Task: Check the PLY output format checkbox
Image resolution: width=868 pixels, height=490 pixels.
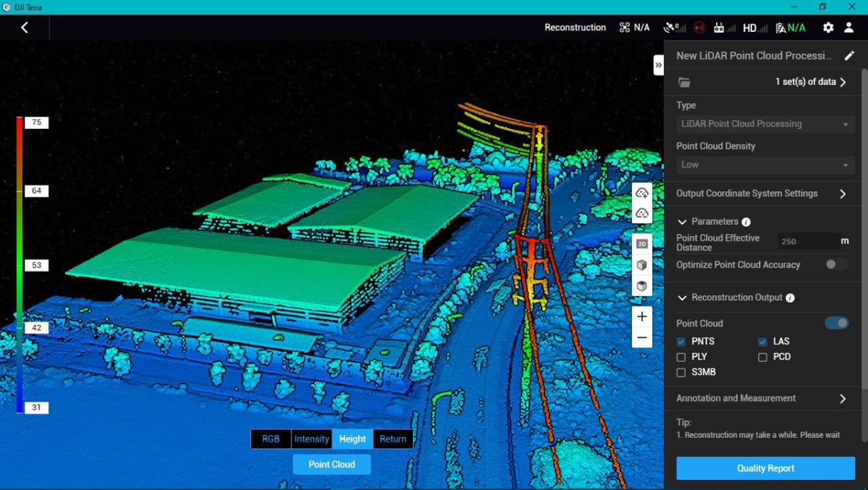Action: point(681,356)
